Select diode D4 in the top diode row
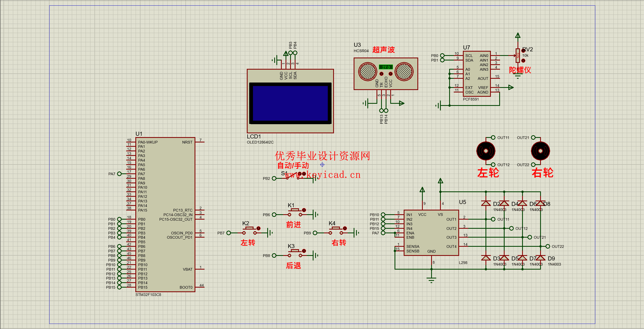The image size is (644, 329). click(x=504, y=203)
